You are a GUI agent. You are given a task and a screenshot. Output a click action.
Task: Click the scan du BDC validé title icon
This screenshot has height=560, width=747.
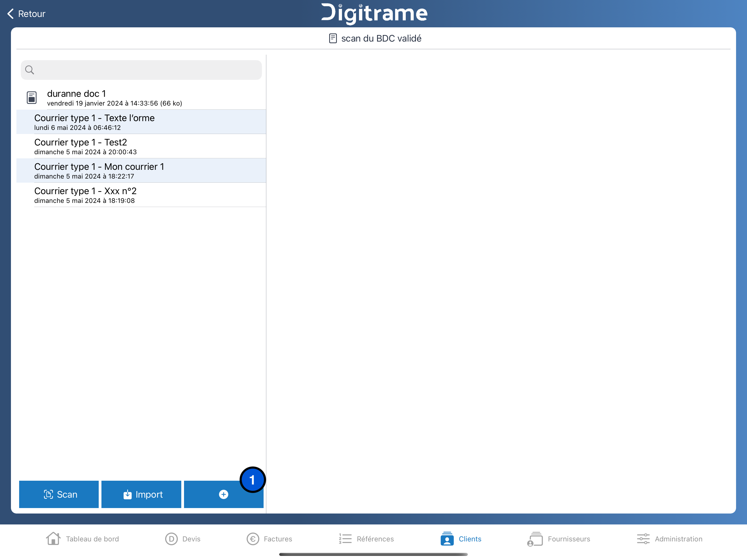click(333, 39)
